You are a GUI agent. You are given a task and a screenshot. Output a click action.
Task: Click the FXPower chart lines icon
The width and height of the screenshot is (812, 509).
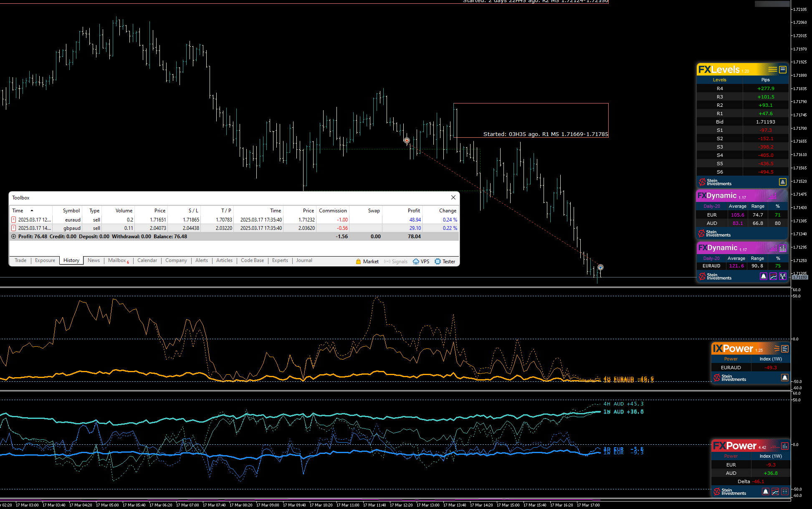click(x=775, y=492)
